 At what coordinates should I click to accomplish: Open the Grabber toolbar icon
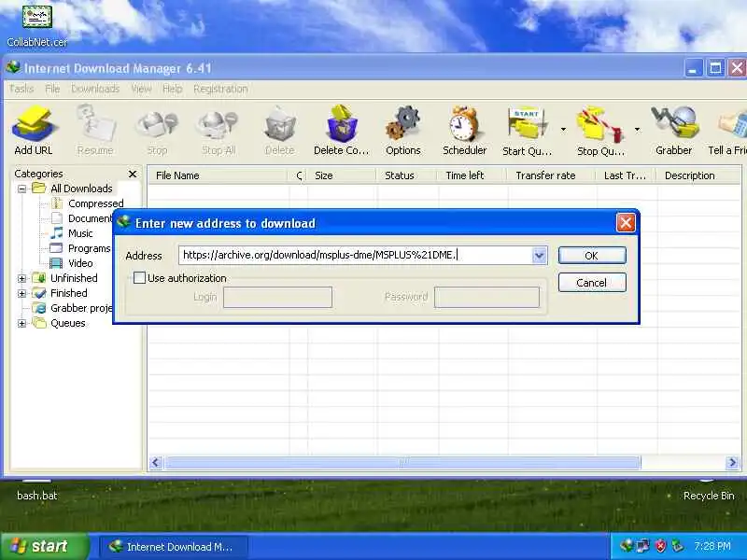pyautogui.click(x=673, y=131)
